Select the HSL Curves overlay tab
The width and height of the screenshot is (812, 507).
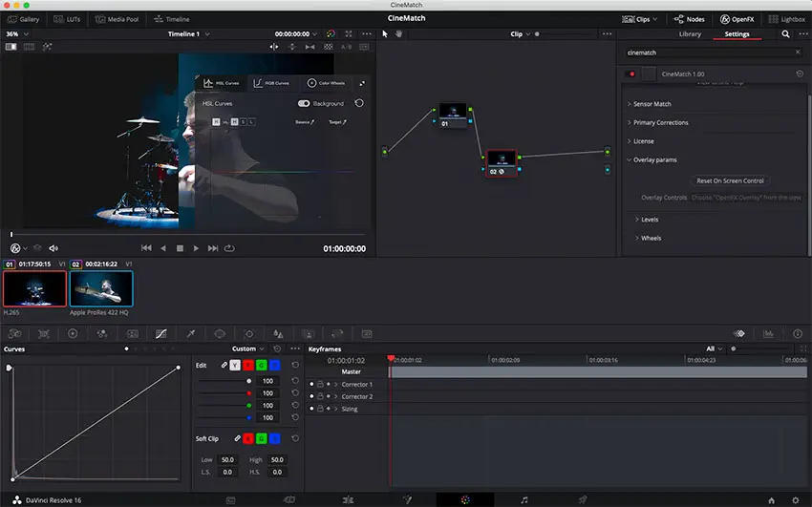tap(221, 83)
